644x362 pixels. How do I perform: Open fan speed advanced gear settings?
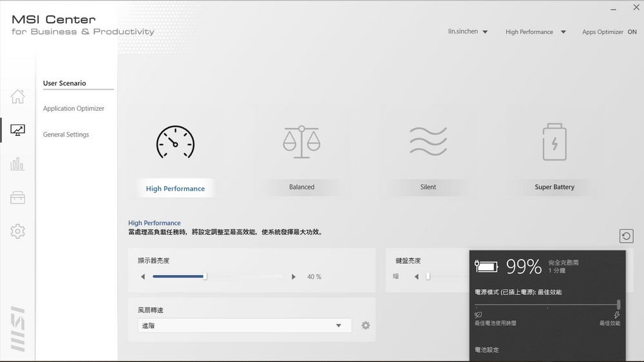tap(366, 325)
